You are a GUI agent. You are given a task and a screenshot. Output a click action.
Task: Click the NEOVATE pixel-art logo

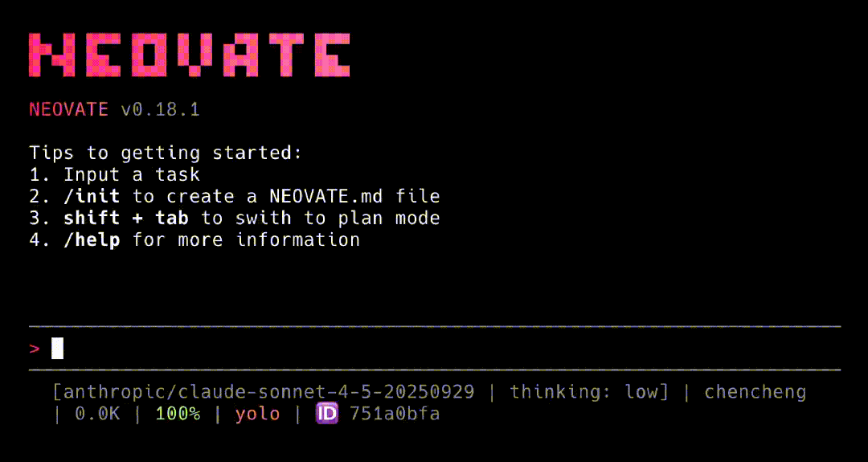click(190, 55)
